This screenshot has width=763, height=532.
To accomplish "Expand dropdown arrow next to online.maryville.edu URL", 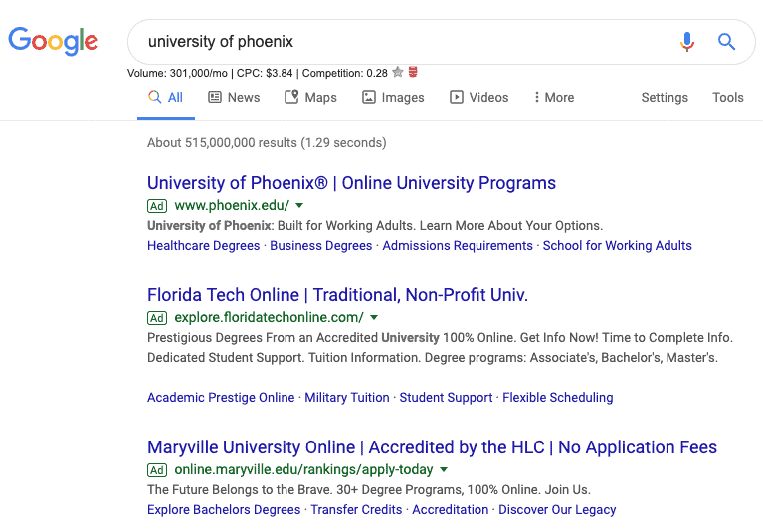I will coord(444,469).
